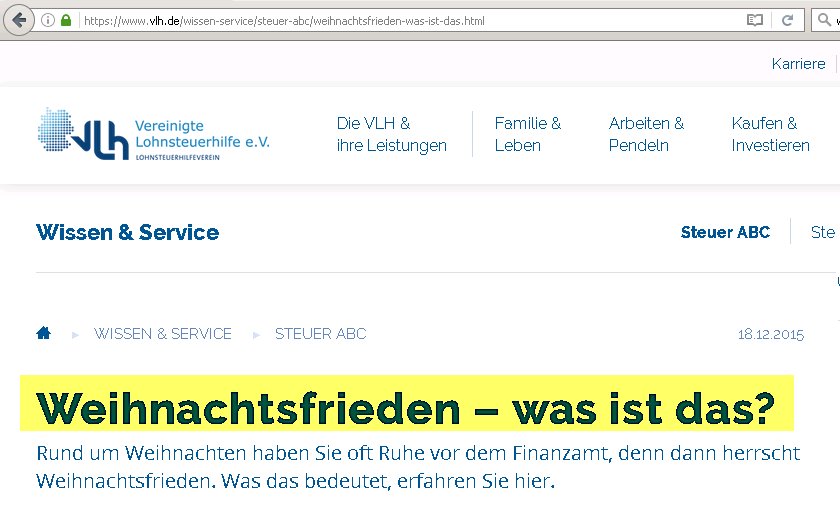The width and height of the screenshot is (840, 506).
Task: Open STEUER ABC breadcrumb link
Action: coord(320,334)
